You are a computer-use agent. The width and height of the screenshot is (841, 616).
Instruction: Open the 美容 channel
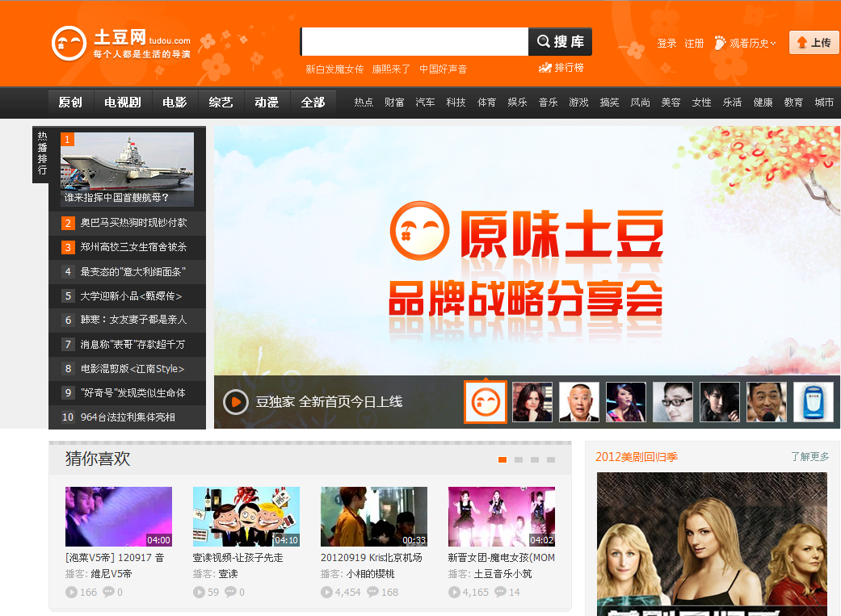pyautogui.click(x=671, y=103)
